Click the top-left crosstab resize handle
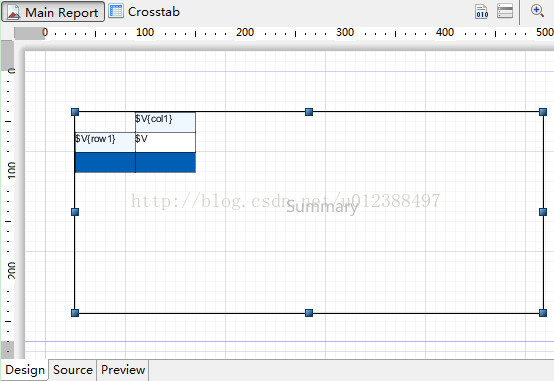 click(75, 112)
